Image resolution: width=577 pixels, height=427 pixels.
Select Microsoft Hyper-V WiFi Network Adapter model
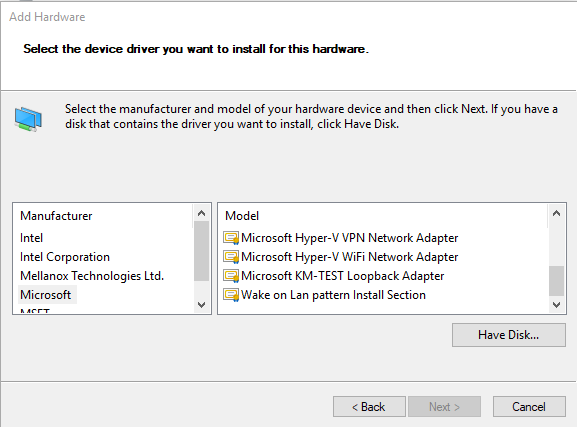pos(350,257)
